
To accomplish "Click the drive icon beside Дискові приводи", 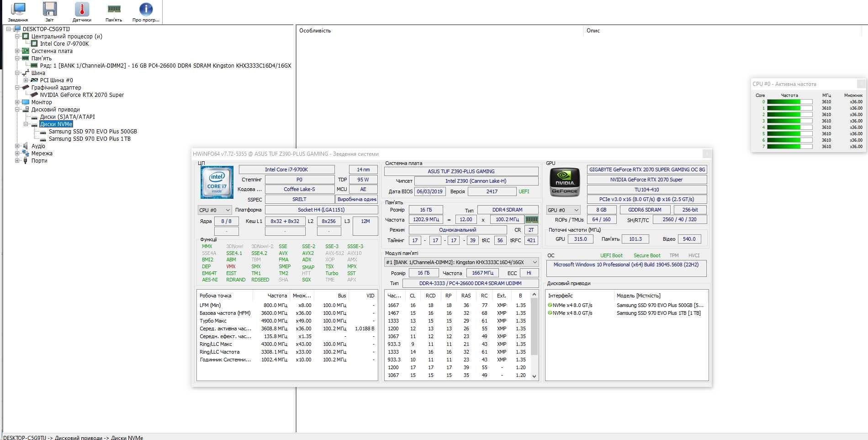I will pyautogui.click(x=26, y=109).
